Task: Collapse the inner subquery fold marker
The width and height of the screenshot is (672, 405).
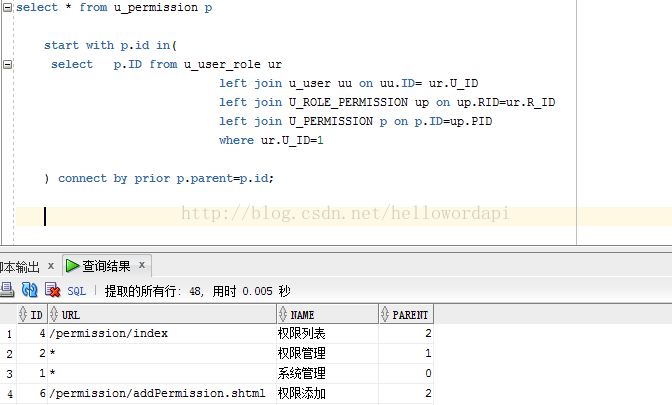Action: pos(7,64)
